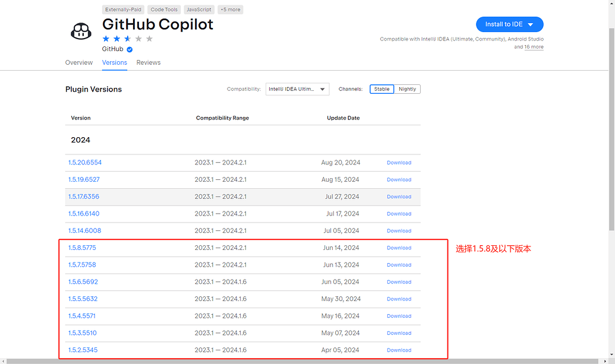
Task: Open the Install to IDE dropdown arrow
Action: [x=531, y=24]
